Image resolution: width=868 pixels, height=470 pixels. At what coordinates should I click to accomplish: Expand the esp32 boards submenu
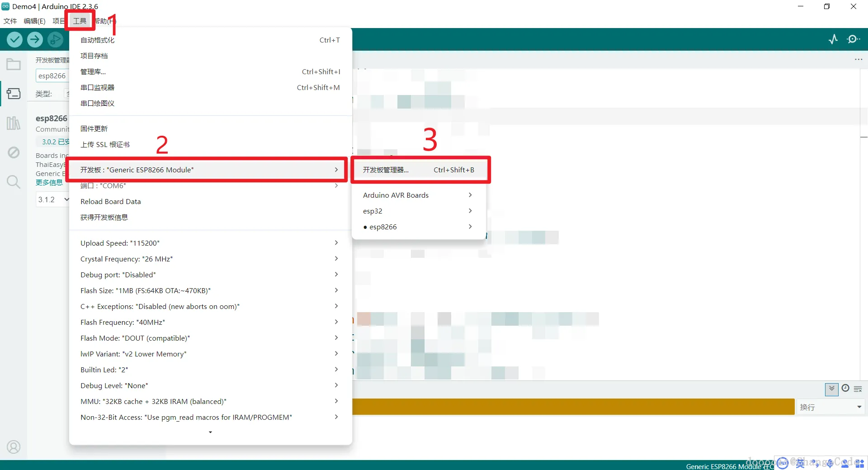pyautogui.click(x=419, y=211)
